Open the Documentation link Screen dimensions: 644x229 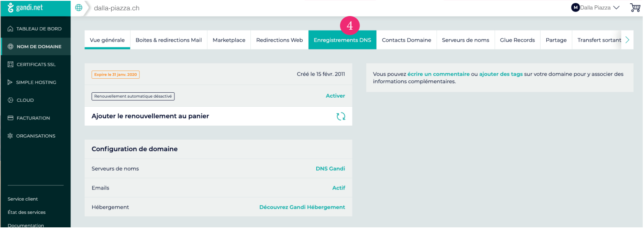(x=26, y=225)
